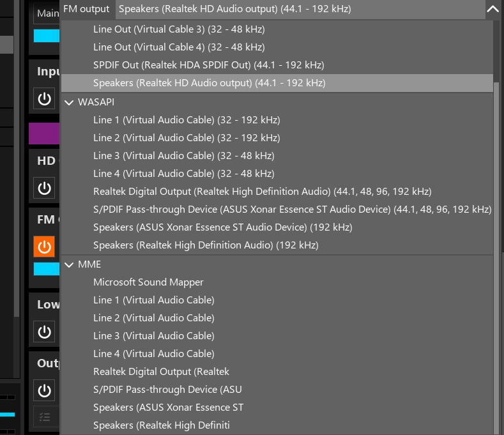The width and height of the screenshot is (504, 435).
Task: Click the Main label box behind the dropdown
Action: coord(47,13)
